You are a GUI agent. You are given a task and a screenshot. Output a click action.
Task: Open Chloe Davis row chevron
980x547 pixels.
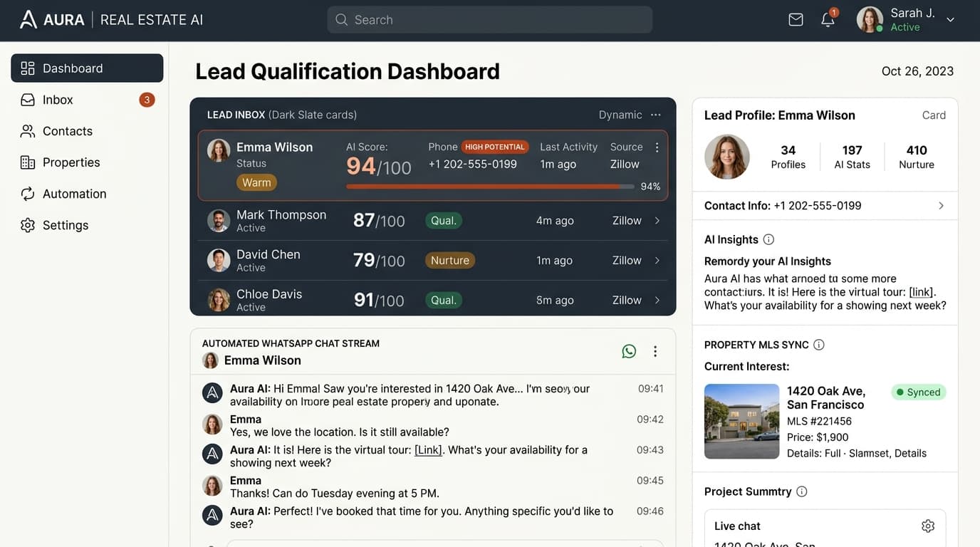pyautogui.click(x=657, y=300)
